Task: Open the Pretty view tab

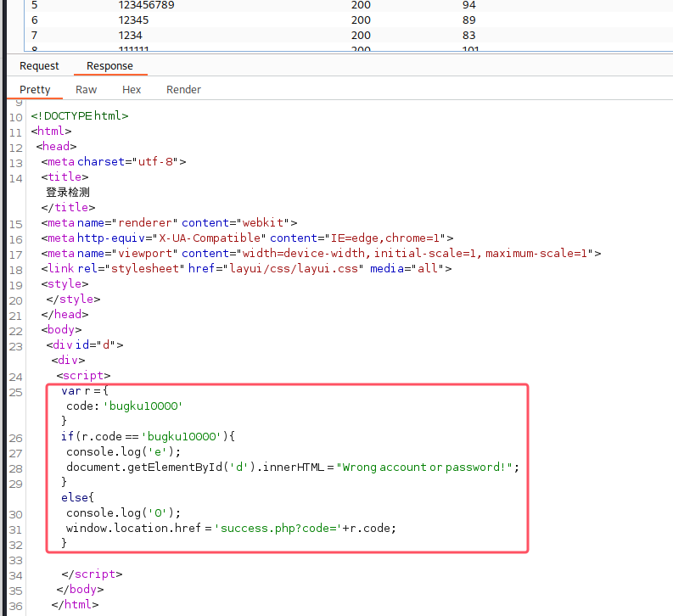Action: 35,90
